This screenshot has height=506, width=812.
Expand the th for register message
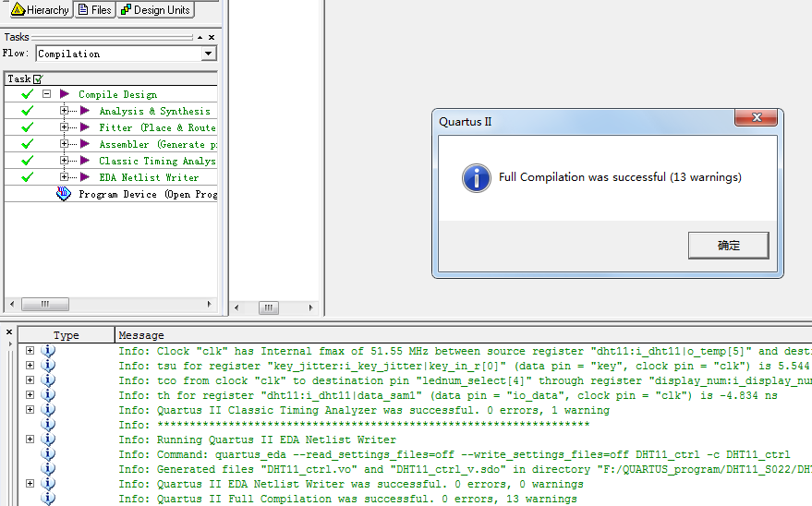point(30,394)
